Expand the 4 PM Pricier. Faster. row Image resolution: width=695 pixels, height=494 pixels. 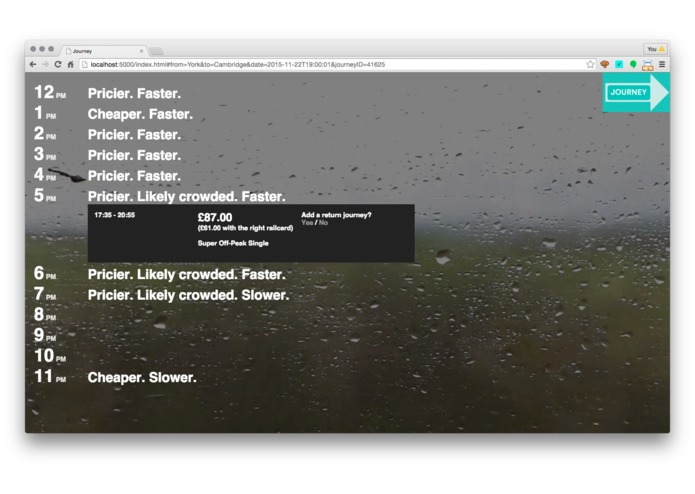point(134,176)
